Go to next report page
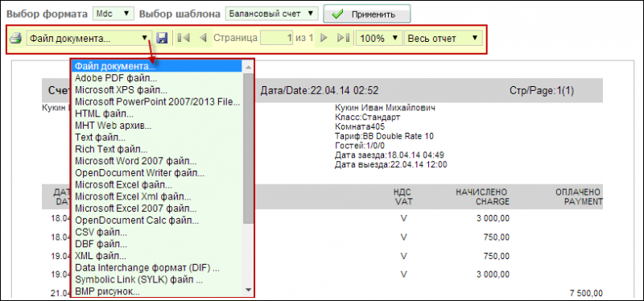 [x=324, y=38]
